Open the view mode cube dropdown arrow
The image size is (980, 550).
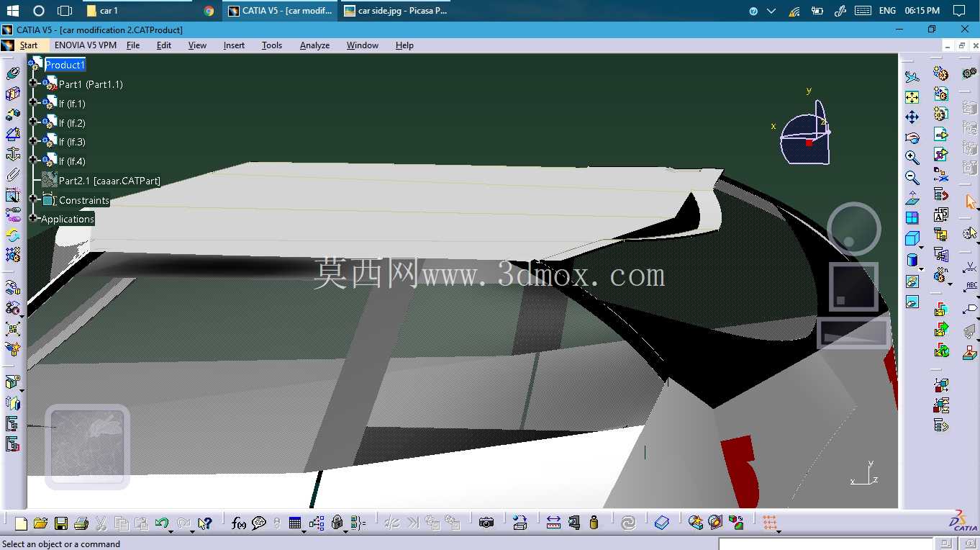pos(922,248)
